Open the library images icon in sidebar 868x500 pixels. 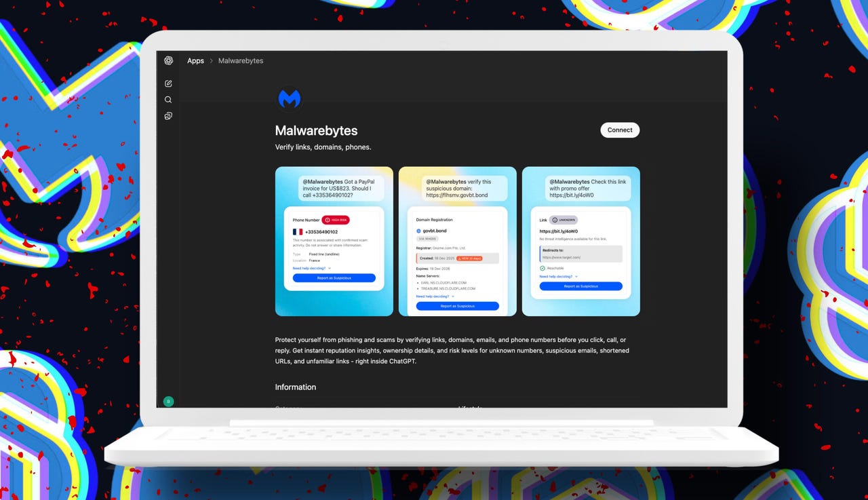click(x=168, y=116)
